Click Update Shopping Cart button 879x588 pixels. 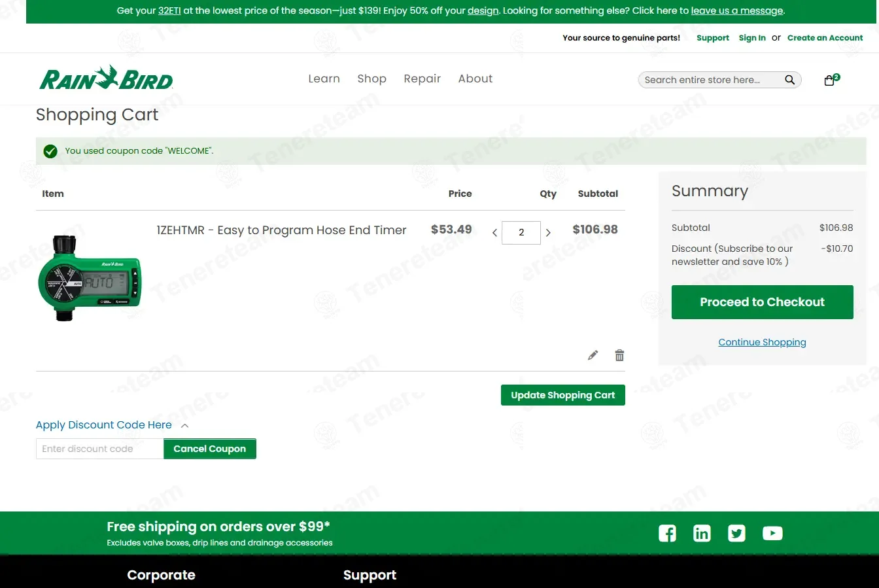tap(562, 395)
